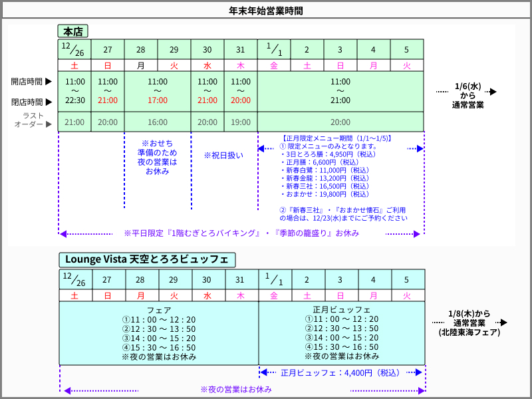Select the 正月膳：6,600円 menu line
Screen dimensions: 532x399
321,162
